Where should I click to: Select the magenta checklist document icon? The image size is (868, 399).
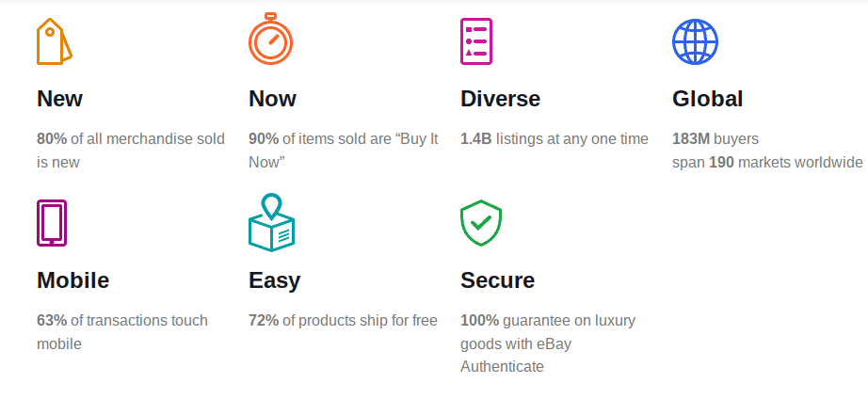pyautogui.click(x=476, y=41)
